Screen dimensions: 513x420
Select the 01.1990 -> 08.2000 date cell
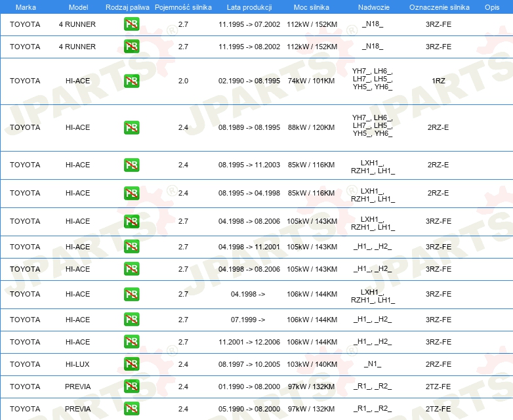pyautogui.click(x=249, y=387)
